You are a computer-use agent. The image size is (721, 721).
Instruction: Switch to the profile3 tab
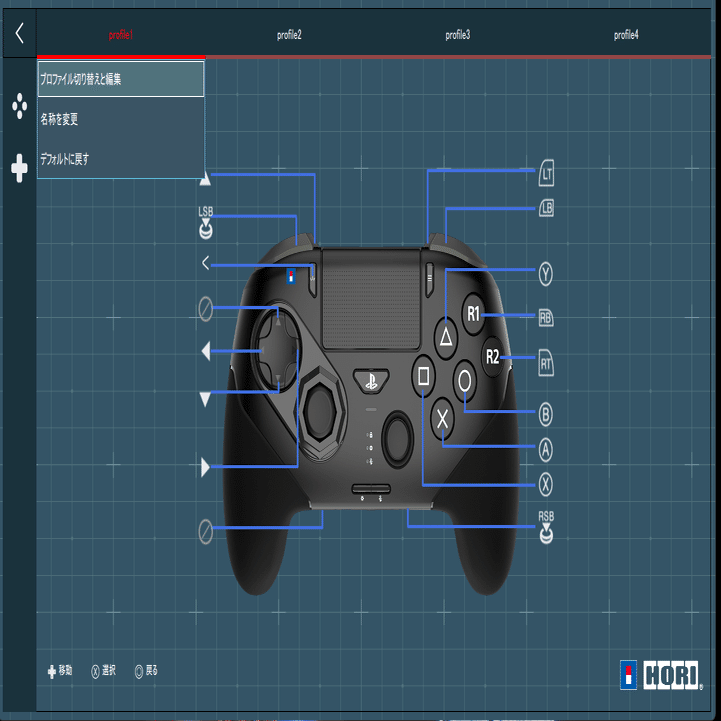click(x=458, y=35)
